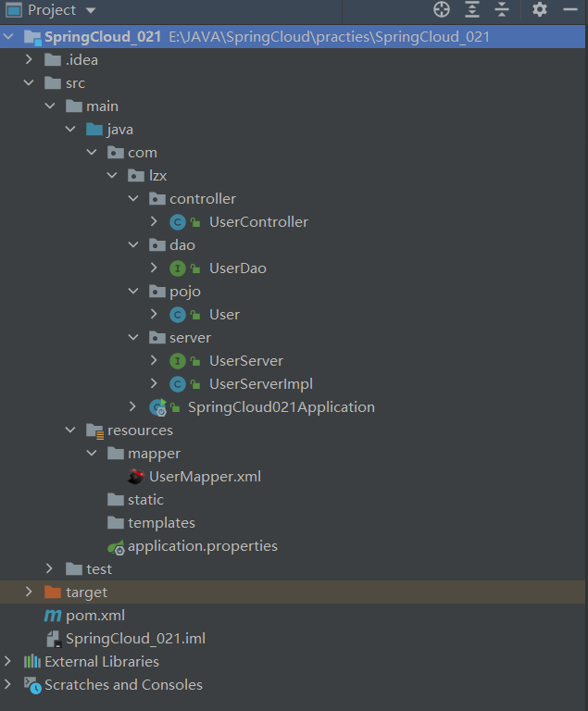
Task: Expand the test folder
Action: [49, 568]
